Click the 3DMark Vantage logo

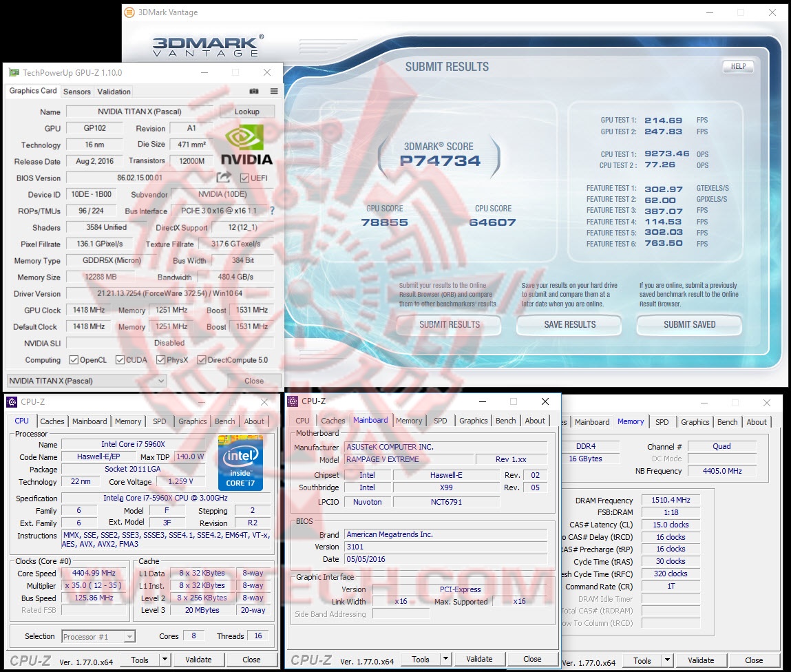pos(208,46)
